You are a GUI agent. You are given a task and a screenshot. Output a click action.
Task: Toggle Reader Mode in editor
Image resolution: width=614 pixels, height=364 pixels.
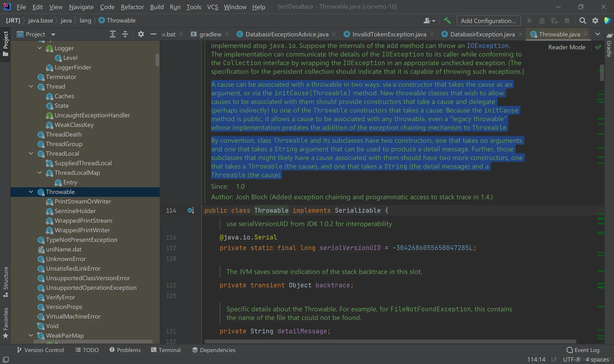[567, 47]
